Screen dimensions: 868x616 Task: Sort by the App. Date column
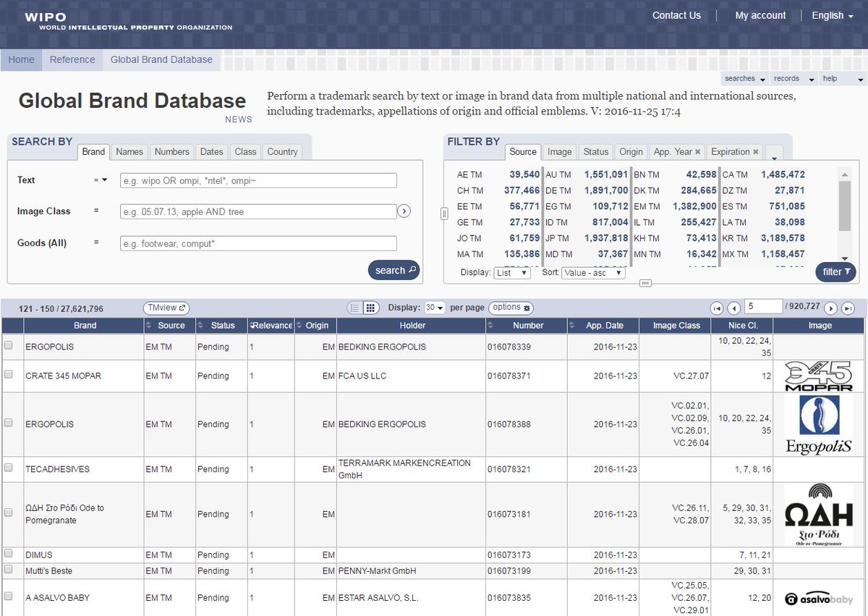[x=605, y=326]
